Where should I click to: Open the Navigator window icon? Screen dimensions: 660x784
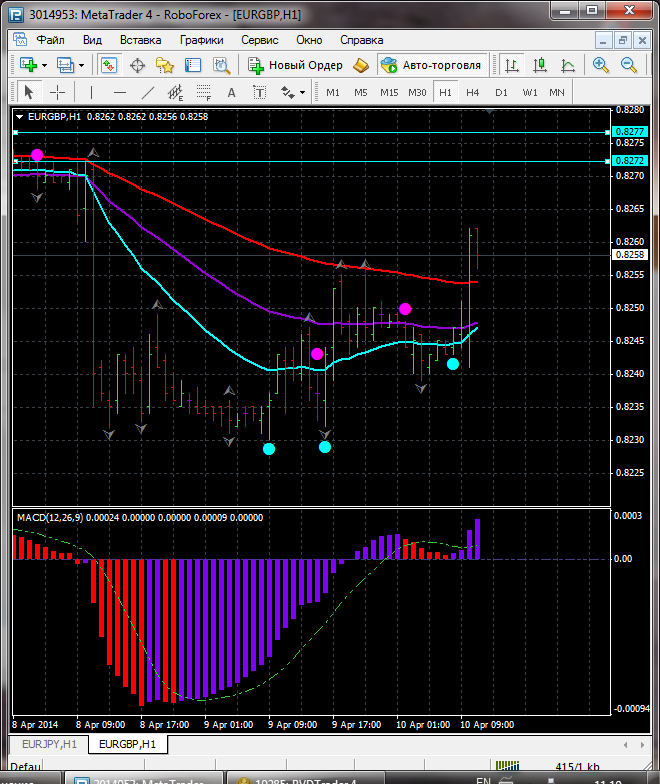coord(165,65)
